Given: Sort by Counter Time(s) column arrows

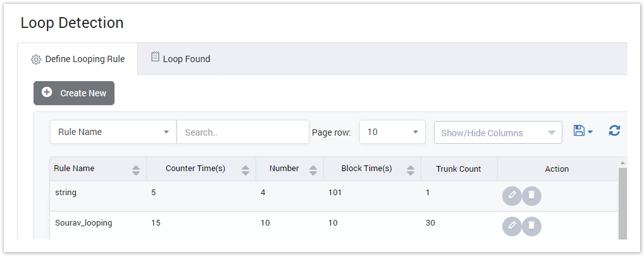Looking at the screenshot, I should click(x=245, y=170).
